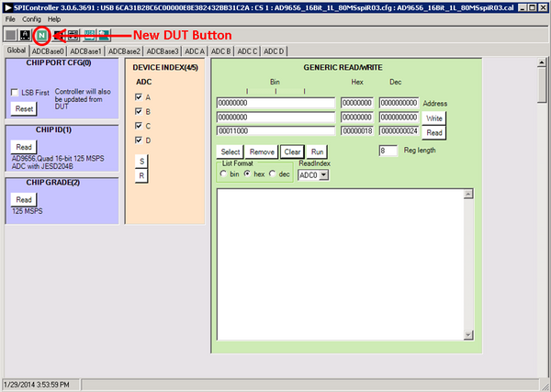Click the Clear button
This screenshot has width=551, height=392.
292,151
